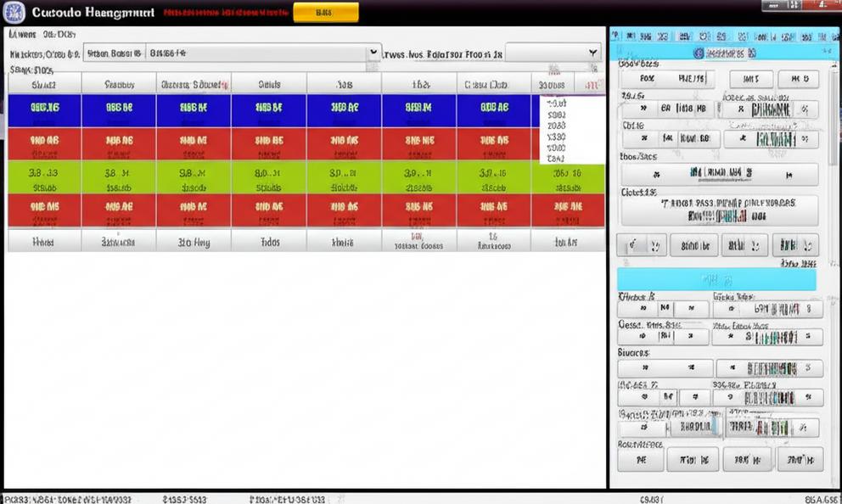The width and height of the screenshot is (842, 504).
Task: Click the window close button in the top-right corner
Action: (x=830, y=7)
